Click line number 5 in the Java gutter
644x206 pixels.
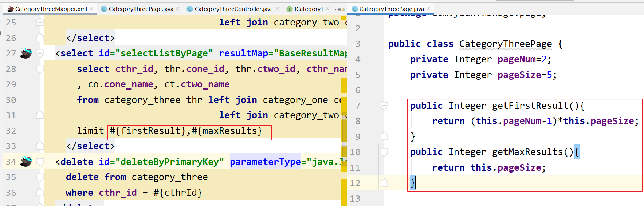click(x=358, y=75)
